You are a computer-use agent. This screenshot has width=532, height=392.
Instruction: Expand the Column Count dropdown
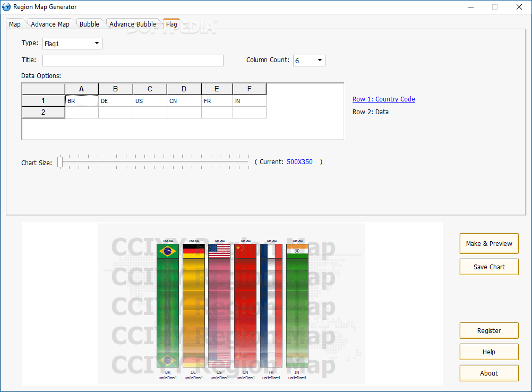tap(309, 61)
